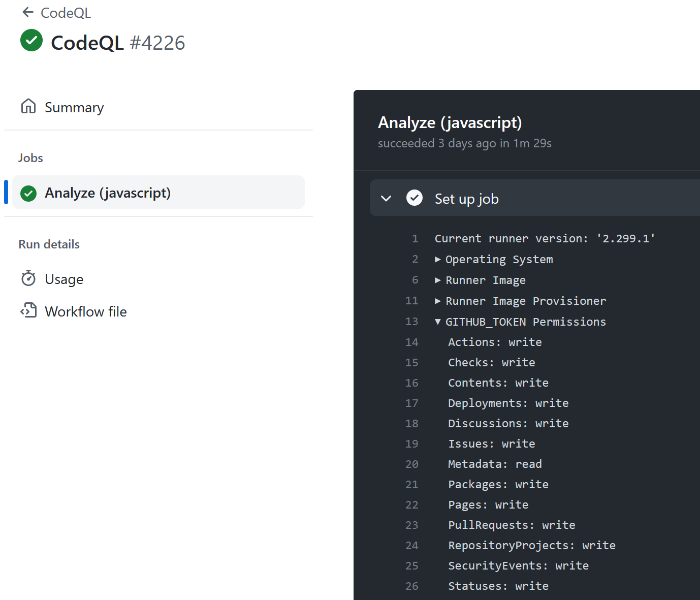Click the 'Metadata: read' log line
The height and width of the screenshot is (600, 700).
[x=495, y=464]
